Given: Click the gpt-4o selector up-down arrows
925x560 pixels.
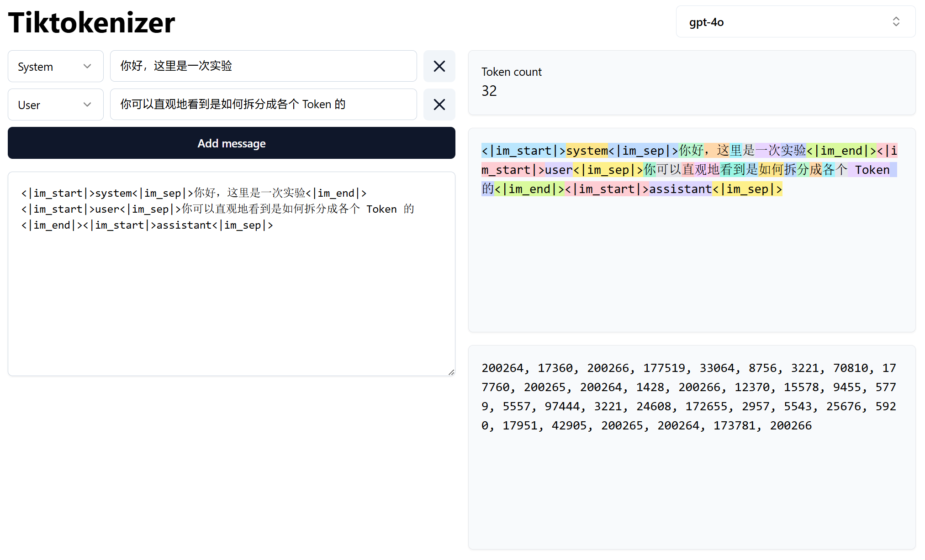Looking at the screenshot, I should click(896, 21).
